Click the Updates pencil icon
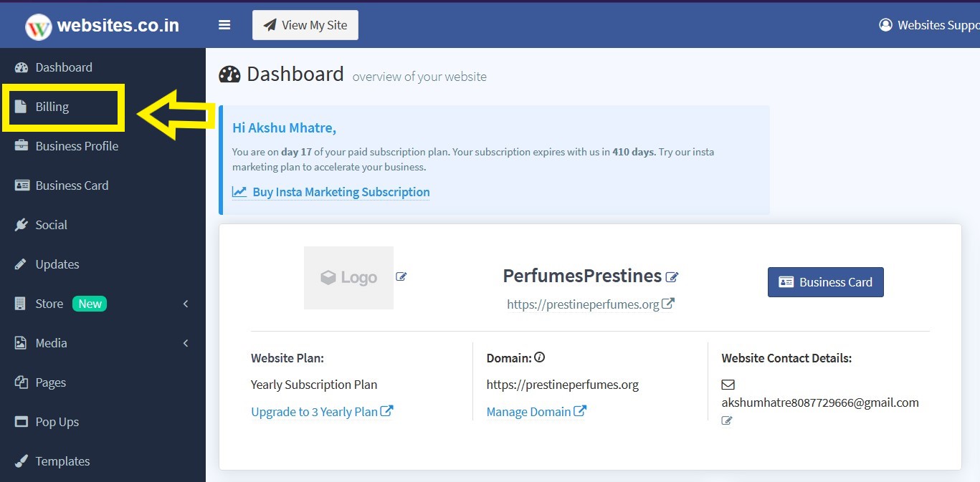This screenshot has height=482, width=980. point(21,264)
